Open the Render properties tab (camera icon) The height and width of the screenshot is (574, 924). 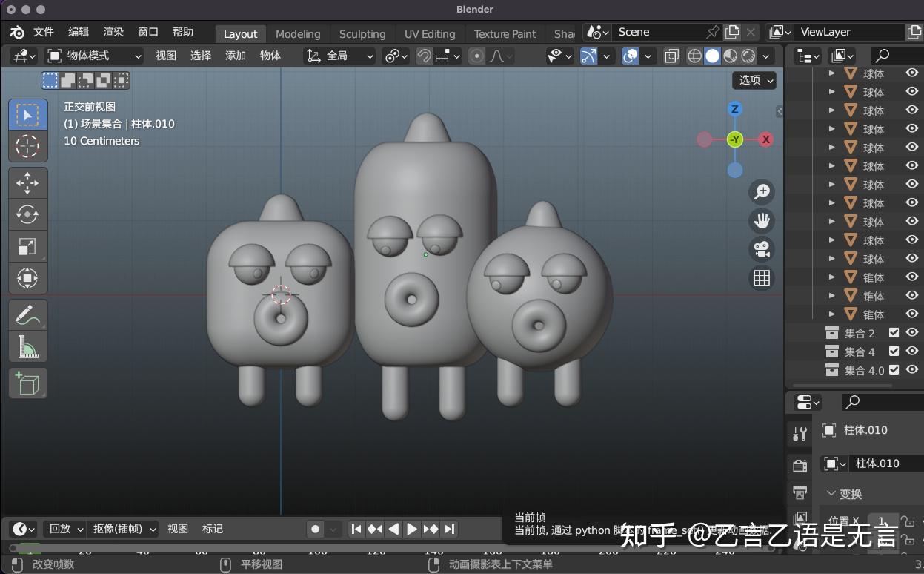[800, 465]
